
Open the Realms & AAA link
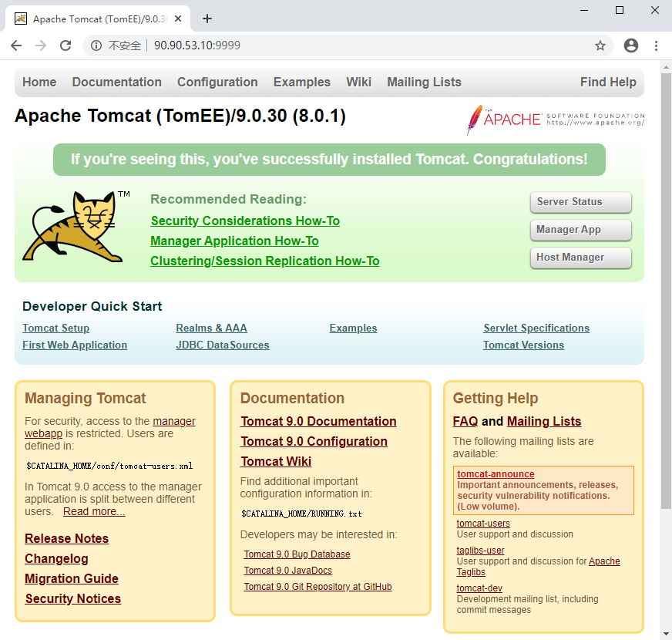pos(211,328)
